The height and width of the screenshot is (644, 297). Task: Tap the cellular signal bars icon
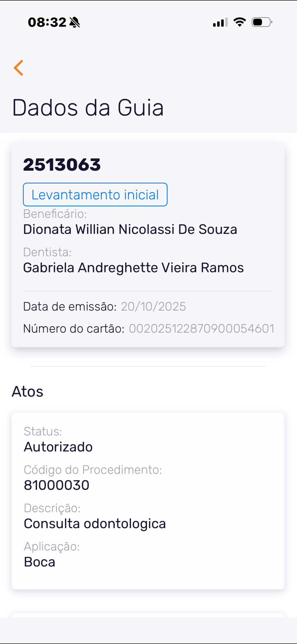pos(220,22)
